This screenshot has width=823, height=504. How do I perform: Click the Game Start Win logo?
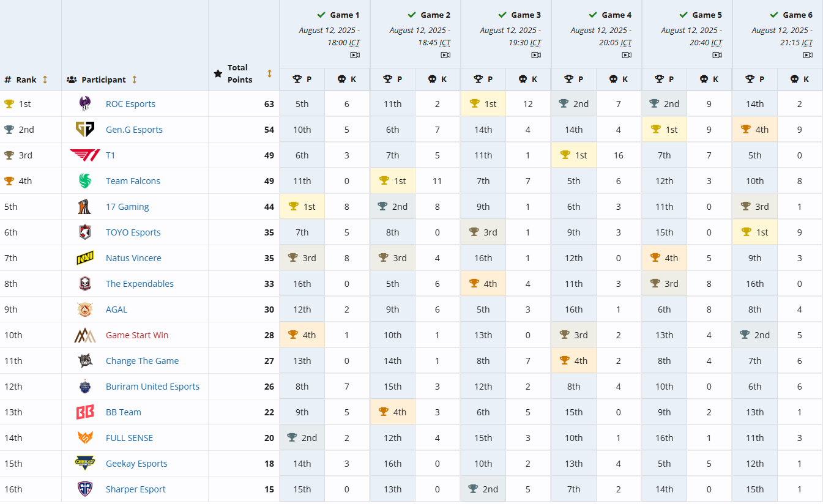coord(84,335)
